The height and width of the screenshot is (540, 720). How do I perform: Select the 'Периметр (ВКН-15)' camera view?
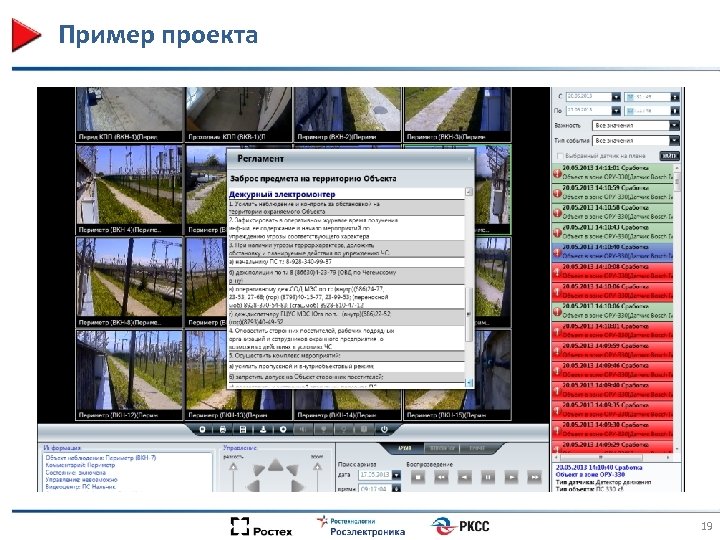pyautogui.click(x=457, y=404)
